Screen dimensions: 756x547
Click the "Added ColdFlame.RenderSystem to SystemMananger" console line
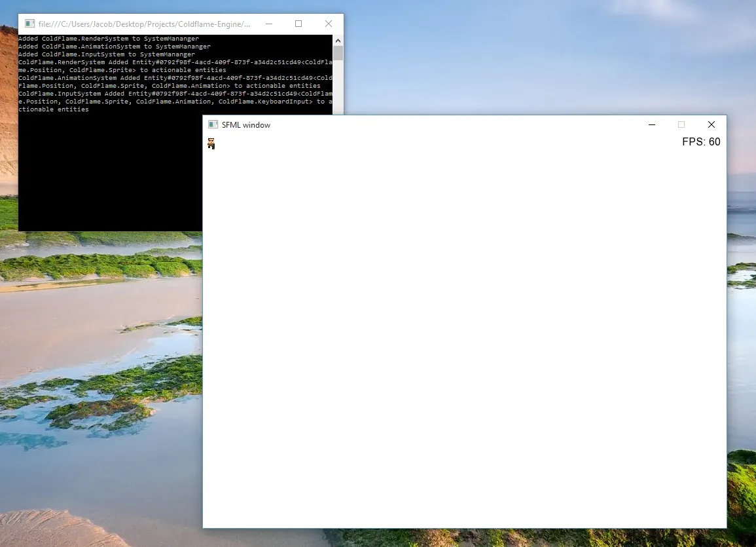pos(109,39)
